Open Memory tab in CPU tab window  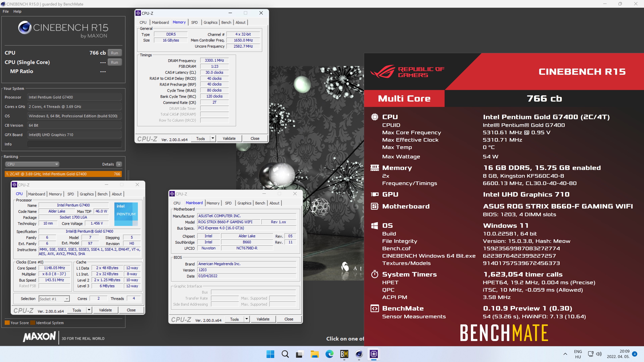(x=55, y=194)
